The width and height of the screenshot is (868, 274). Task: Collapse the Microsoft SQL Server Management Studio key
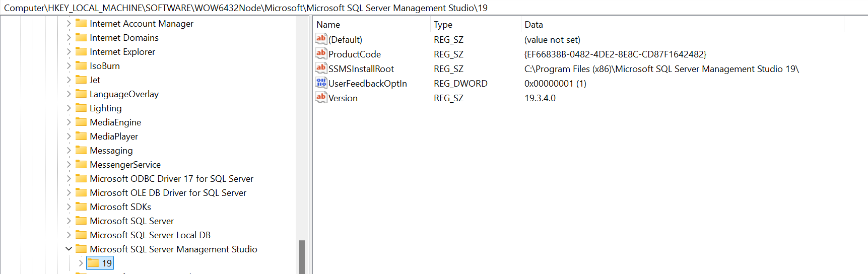(x=69, y=249)
